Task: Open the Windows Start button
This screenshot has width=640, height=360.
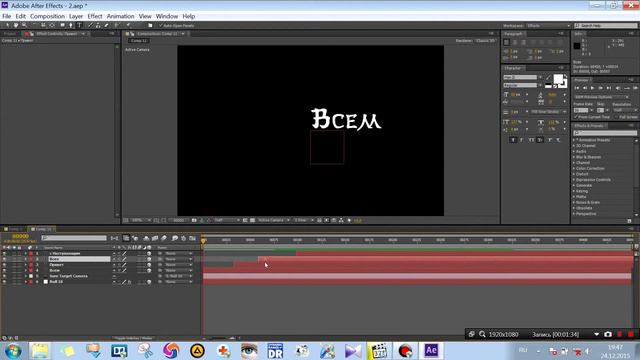Action: (13, 351)
